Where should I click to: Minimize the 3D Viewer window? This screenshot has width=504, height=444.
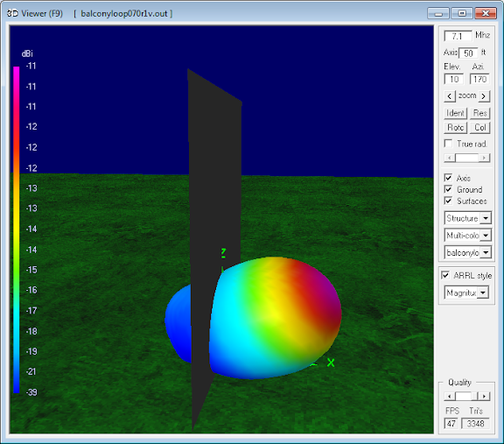coord(438,13)
